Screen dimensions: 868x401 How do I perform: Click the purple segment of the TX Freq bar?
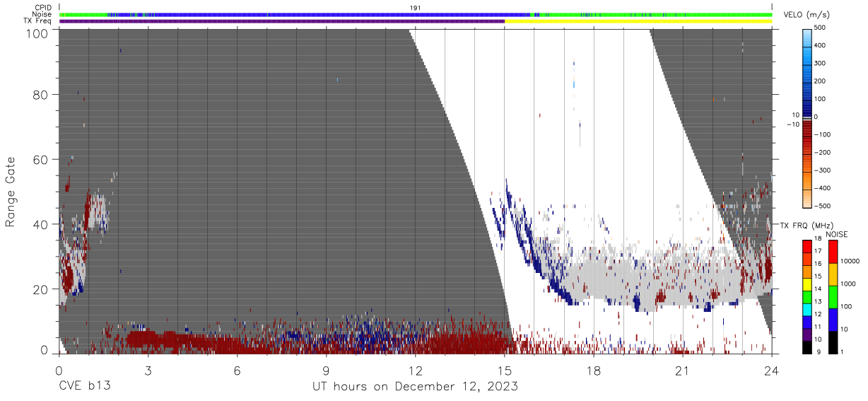[x=282, y=21]
